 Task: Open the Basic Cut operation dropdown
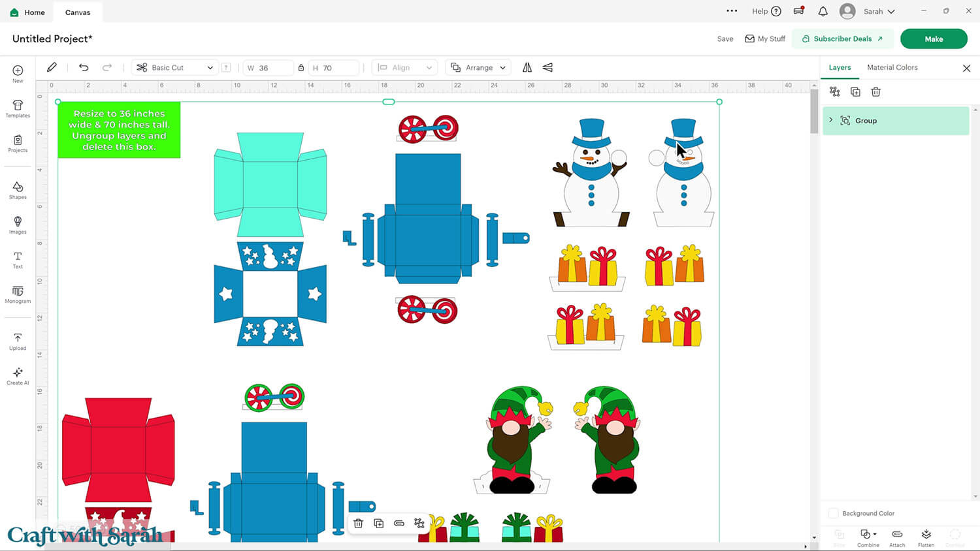coord(175,67)
